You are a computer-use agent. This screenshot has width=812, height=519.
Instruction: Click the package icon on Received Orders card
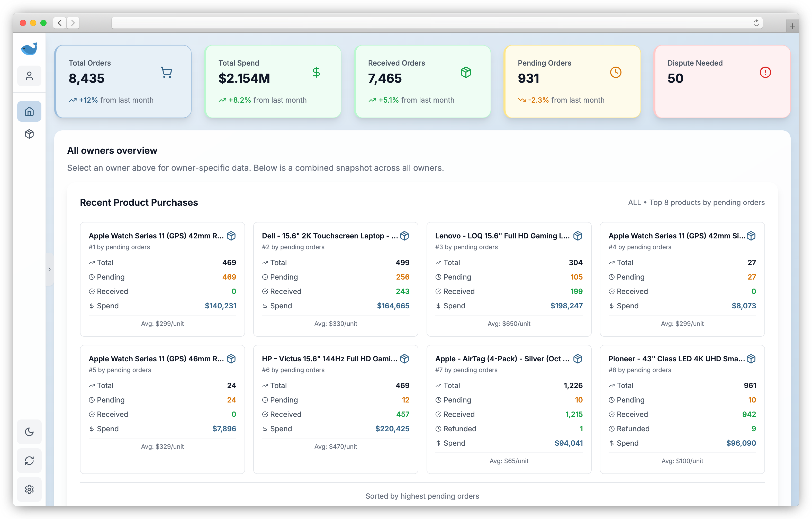coord(466,72)
